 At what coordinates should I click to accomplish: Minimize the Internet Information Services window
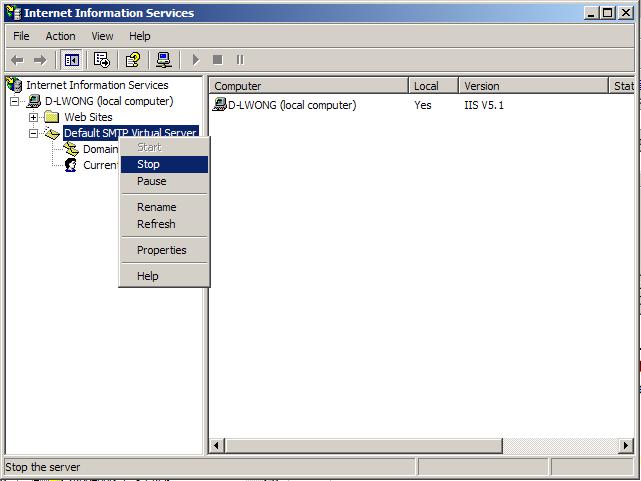coord(590,13)
